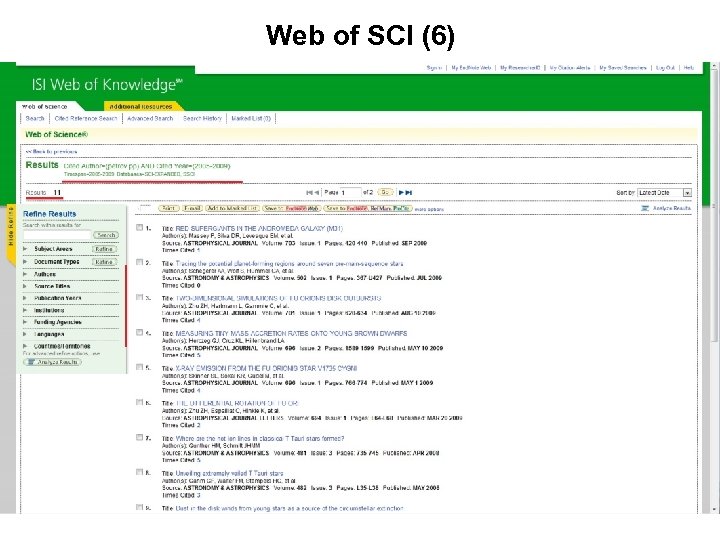Screen dimensions: 720x540
Task: Switch to Additional Resources tab
Action: 141,107
